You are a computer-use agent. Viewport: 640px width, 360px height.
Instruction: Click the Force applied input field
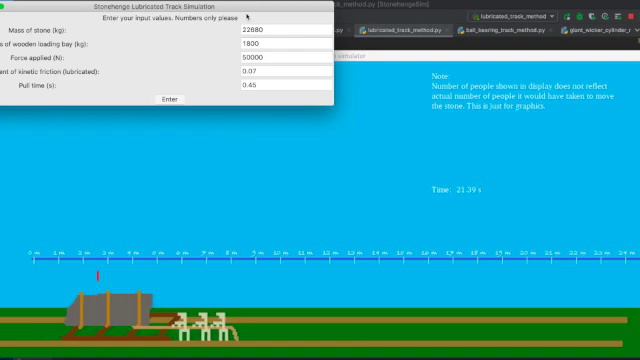click(x=287, y=58)
